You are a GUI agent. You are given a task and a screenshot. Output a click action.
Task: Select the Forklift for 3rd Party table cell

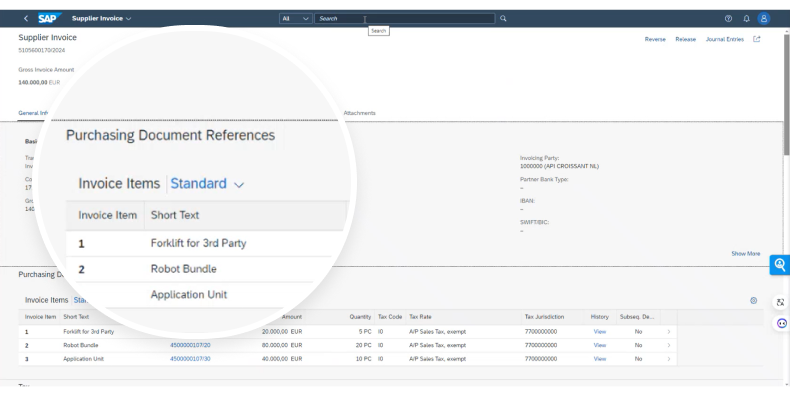[x=89, y=332]
